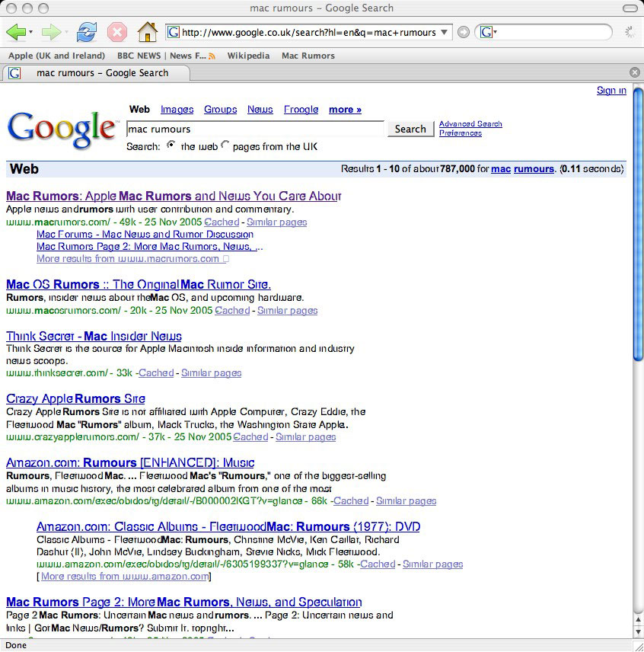Reload the page with refresh icon
Viewport: 644px width, 652px height.
coord(87,32)
